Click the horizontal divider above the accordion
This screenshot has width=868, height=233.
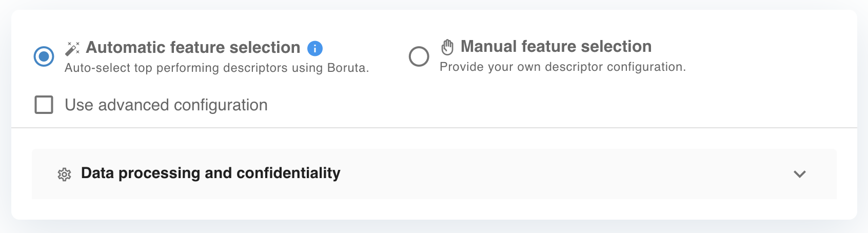(x=434, y=127)
